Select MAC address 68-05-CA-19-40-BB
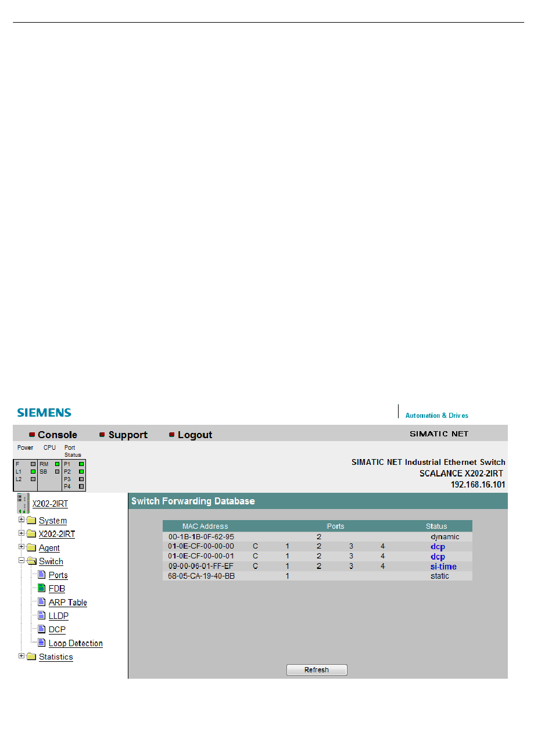Viewport: 552px width, 756px height. point(201,576)
